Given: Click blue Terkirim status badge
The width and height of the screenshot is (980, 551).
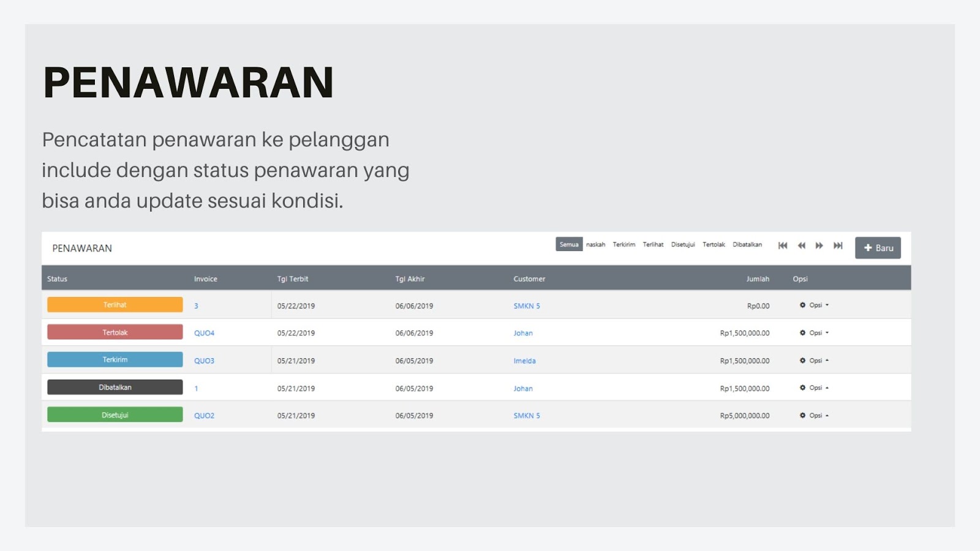Looking at the screenshot, I should click(115, 359).
